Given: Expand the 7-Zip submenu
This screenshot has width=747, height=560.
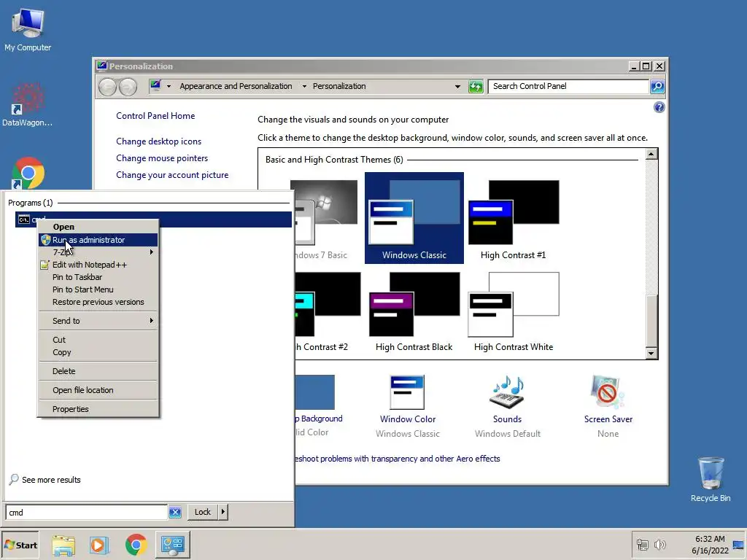Looking at the screenshot, I should click(x=98, y=252).
